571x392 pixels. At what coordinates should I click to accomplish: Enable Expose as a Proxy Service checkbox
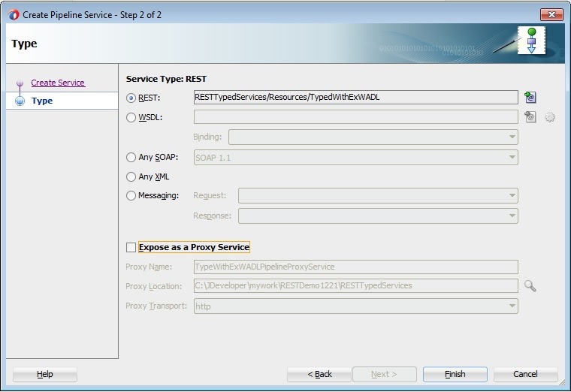131,247
